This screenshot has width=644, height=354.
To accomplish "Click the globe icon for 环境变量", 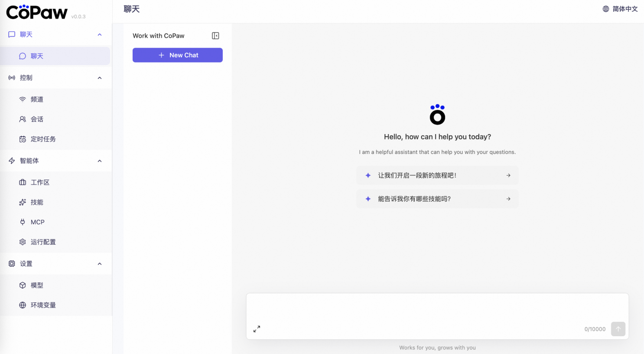I will click(x=23, y=305).
